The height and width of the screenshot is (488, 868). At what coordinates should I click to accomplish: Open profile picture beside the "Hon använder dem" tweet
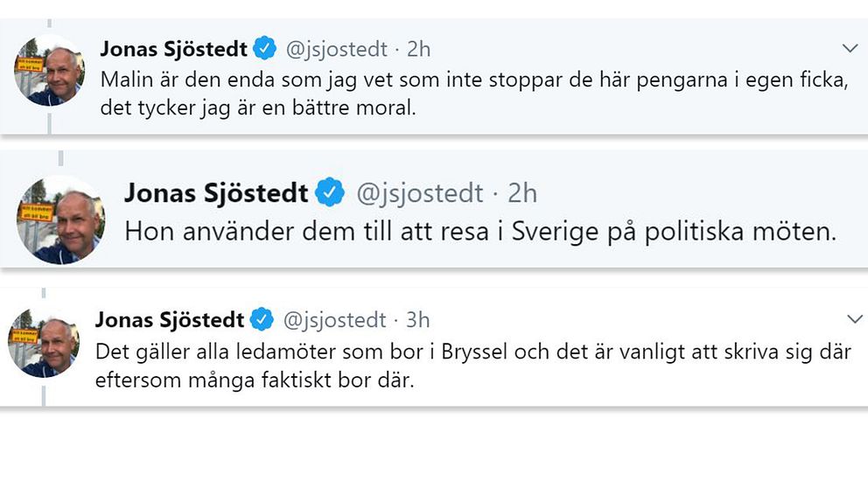click(x=61, y=220)
